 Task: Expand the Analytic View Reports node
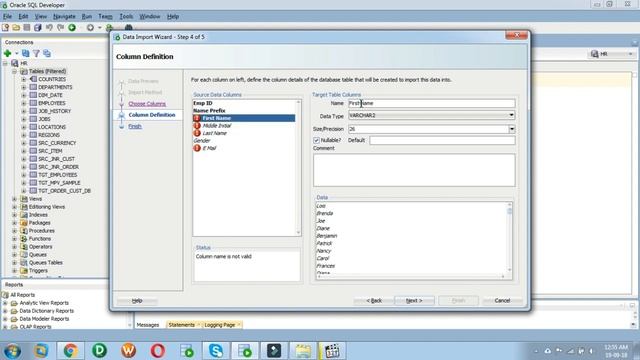tap(5, 303)
